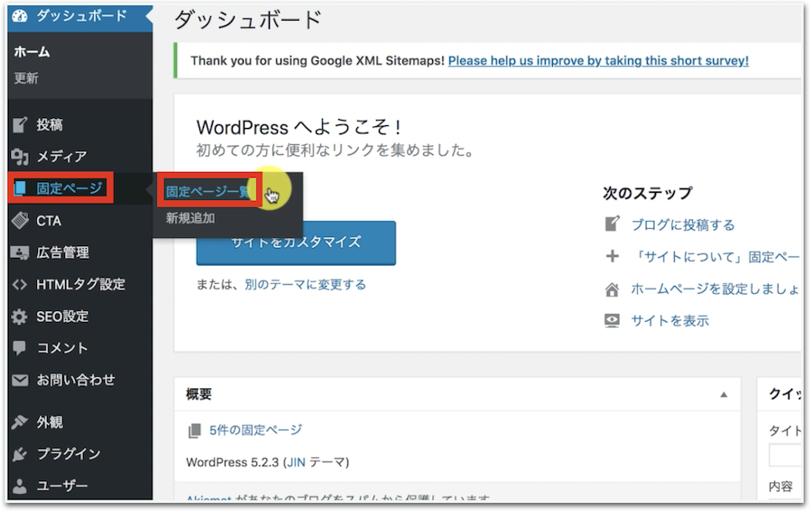Click the title input field in quick draft
This screenshot has width=812, height=512.
(785, 454)
